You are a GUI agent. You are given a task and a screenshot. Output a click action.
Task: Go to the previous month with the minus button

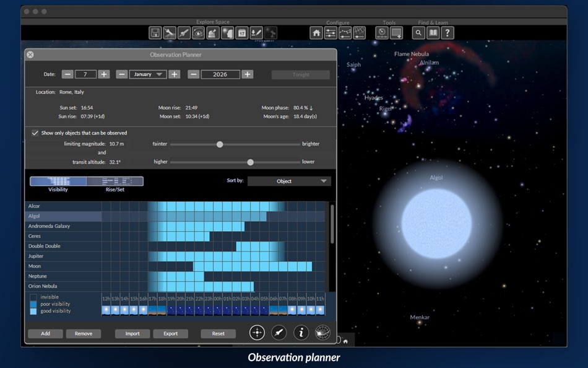tap(121, 74)
